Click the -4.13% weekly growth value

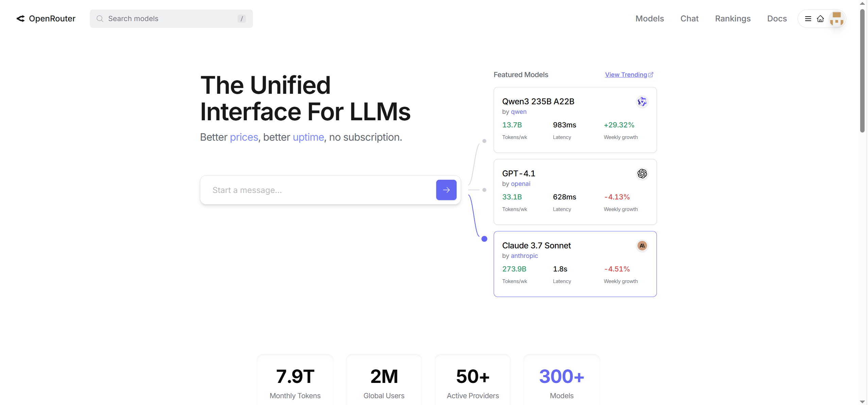pyautogui.click(x=617, y=197)
